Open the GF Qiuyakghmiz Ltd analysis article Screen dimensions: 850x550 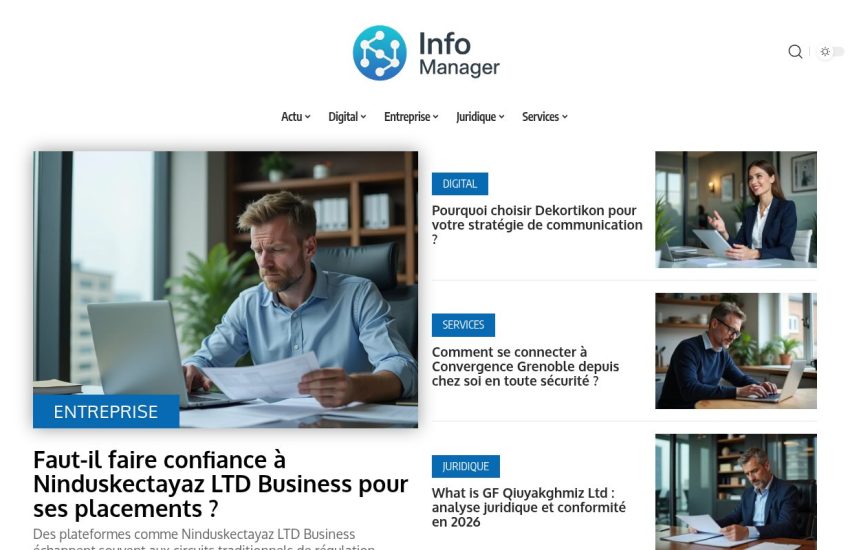point(529,507)
